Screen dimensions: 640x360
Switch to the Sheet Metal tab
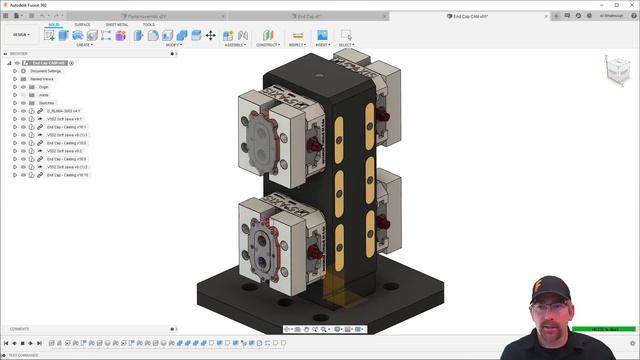pos(117,24)
